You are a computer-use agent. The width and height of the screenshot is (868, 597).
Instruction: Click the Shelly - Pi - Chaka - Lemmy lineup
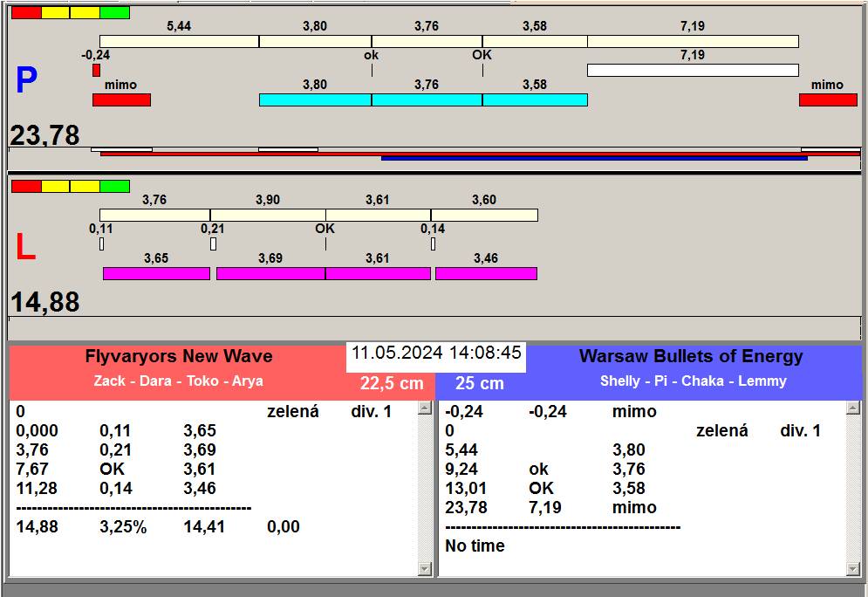pos(693,381)
